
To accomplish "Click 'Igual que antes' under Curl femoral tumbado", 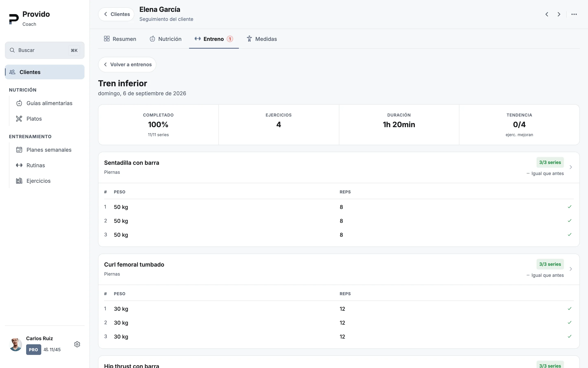I will 548,275.
